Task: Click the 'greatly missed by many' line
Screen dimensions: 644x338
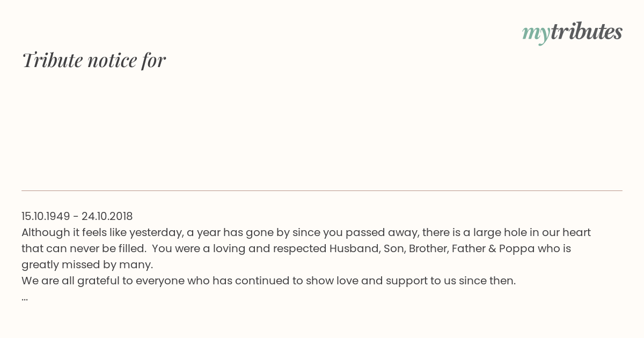Action: (x=87, y=265)
